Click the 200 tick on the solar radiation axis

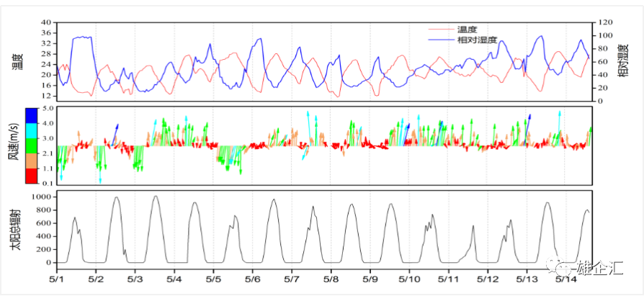pos(45,250)
